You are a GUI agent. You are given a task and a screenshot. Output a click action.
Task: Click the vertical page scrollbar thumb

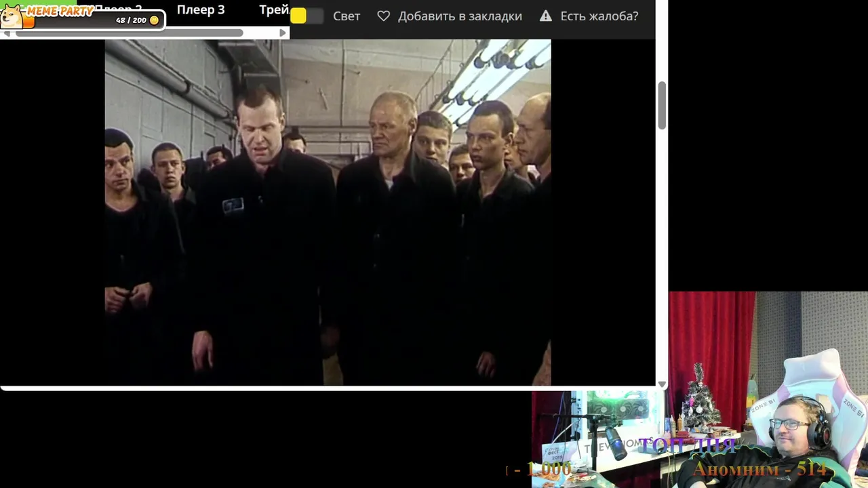(662, 105)
